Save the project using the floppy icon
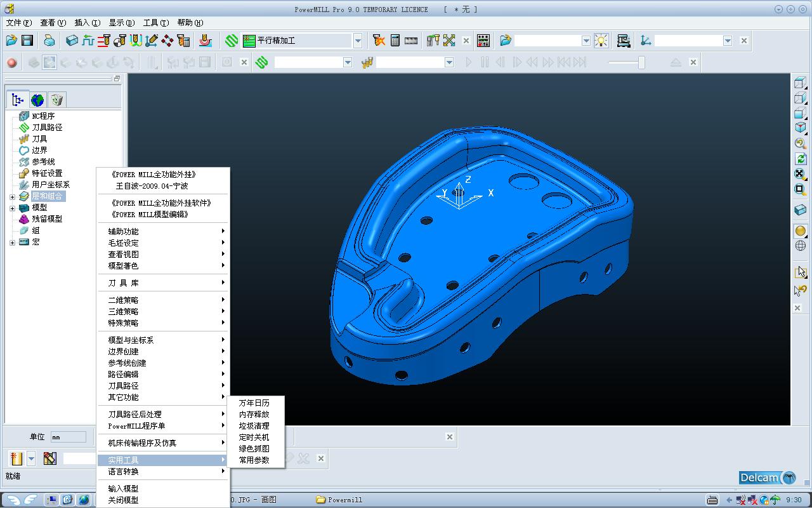The height and width of the screenshot is (508, 812). coord(27,41)
